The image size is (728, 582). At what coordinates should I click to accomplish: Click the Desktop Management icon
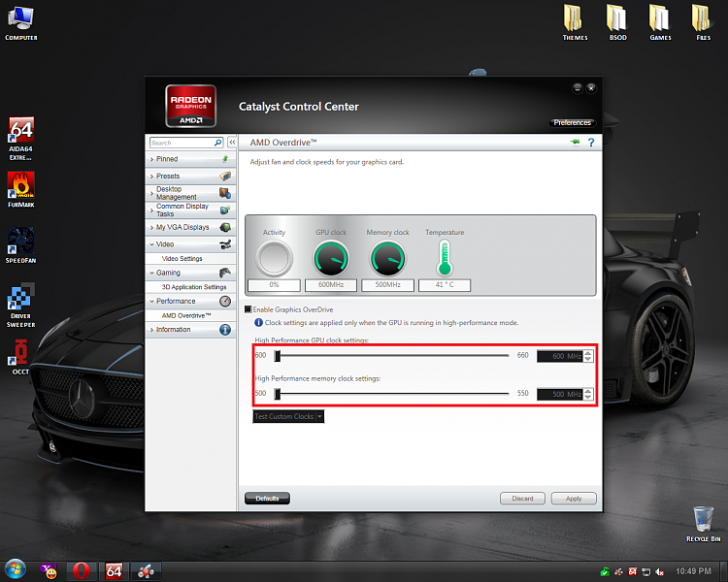[x=225, y=193]
